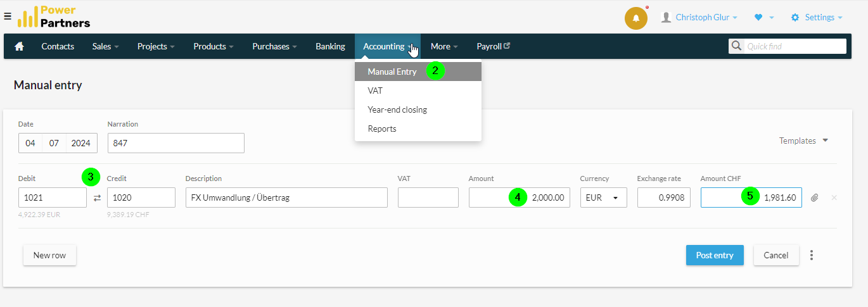Click the Cancel button
Image resolution: width=868 pixels, height=307 pixels.
coord(775,255)
